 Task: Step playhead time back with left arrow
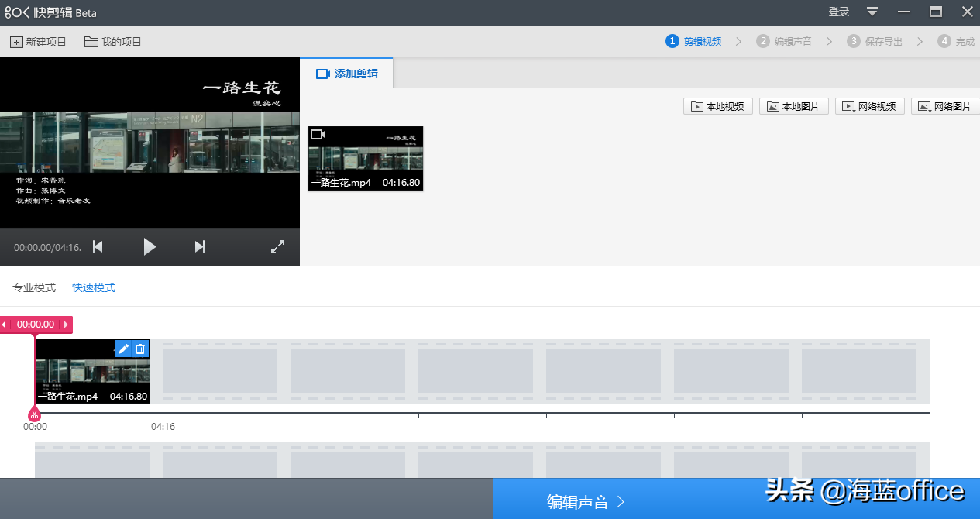point(5,325)
